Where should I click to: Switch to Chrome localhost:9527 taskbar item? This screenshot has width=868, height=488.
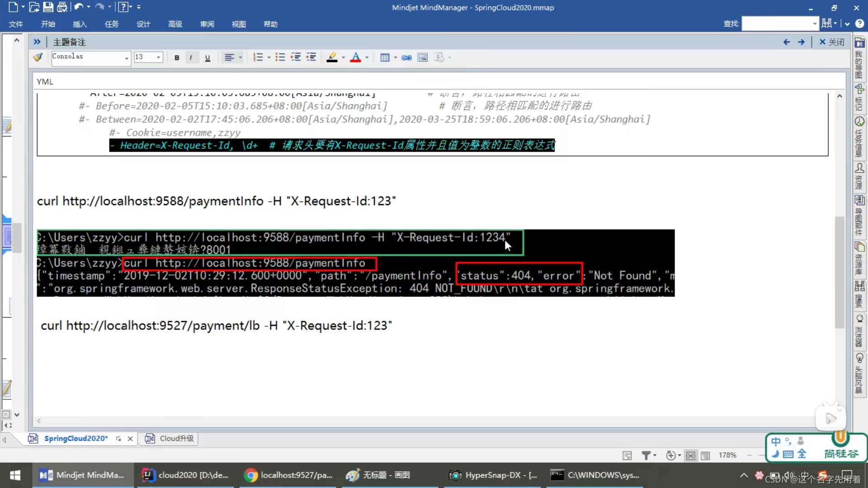point(288,475)
